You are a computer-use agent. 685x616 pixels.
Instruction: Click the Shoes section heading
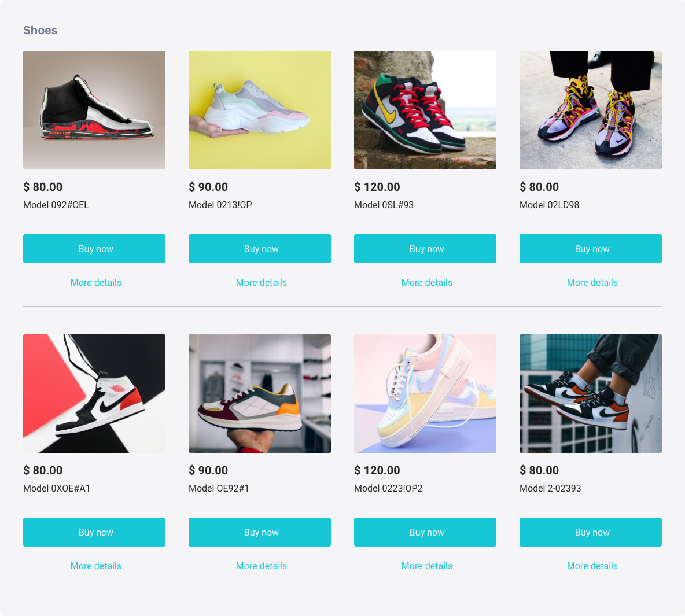(40, 30)
